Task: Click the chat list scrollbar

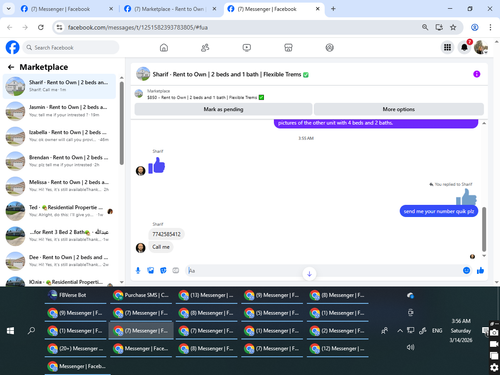Action: tap(122, 123)
